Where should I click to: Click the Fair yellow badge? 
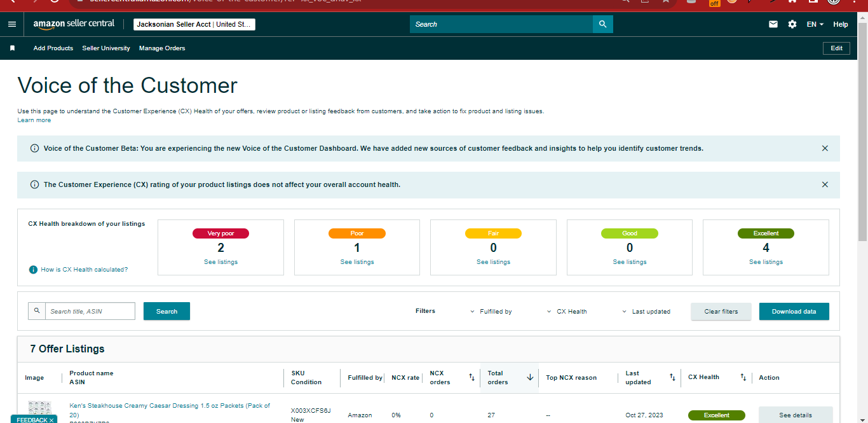(x=493, y=233)
